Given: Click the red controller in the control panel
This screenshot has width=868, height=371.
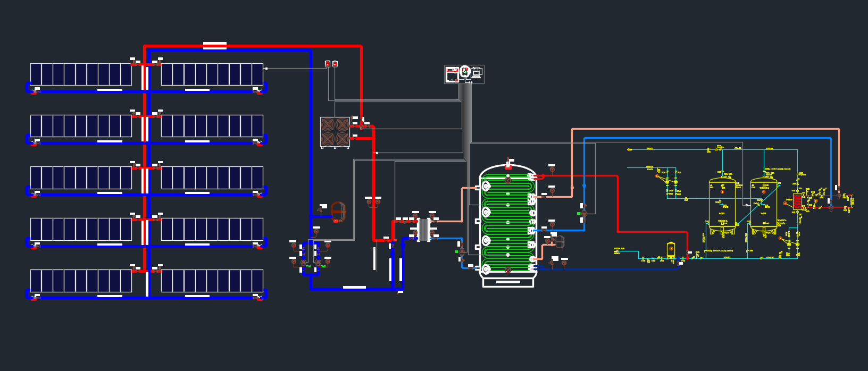Looking at the screenshot, I should (x=452, y=74).
